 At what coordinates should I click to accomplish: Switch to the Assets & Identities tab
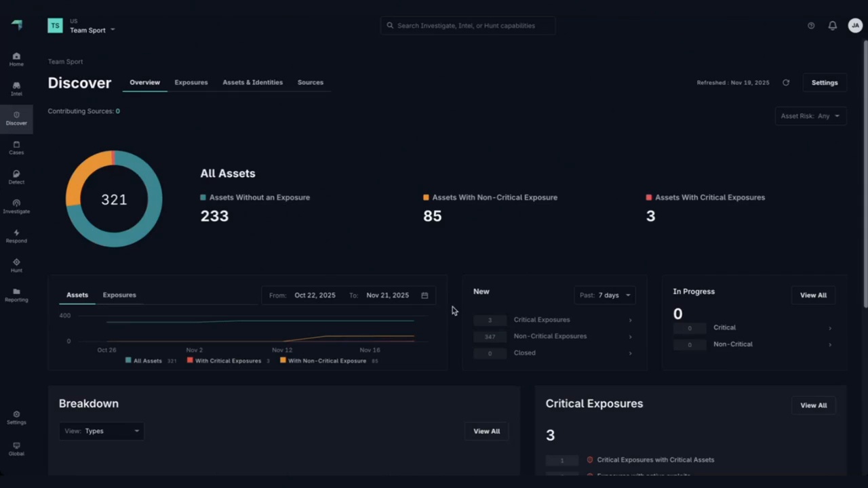[253, 83]
